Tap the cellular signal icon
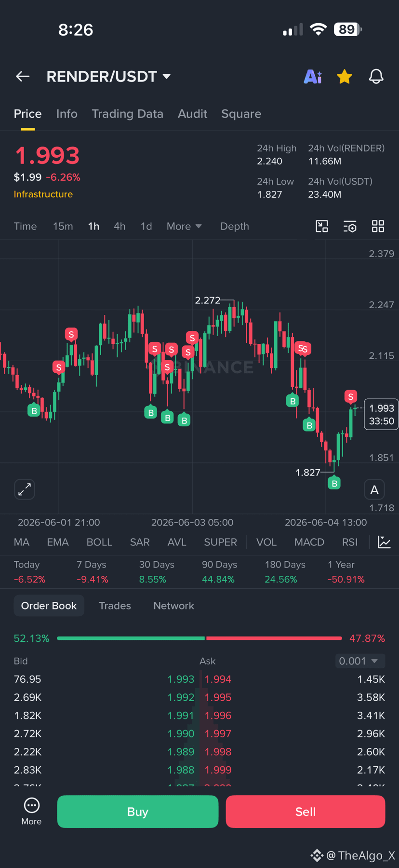399x868 pixels. click(293, 30)
